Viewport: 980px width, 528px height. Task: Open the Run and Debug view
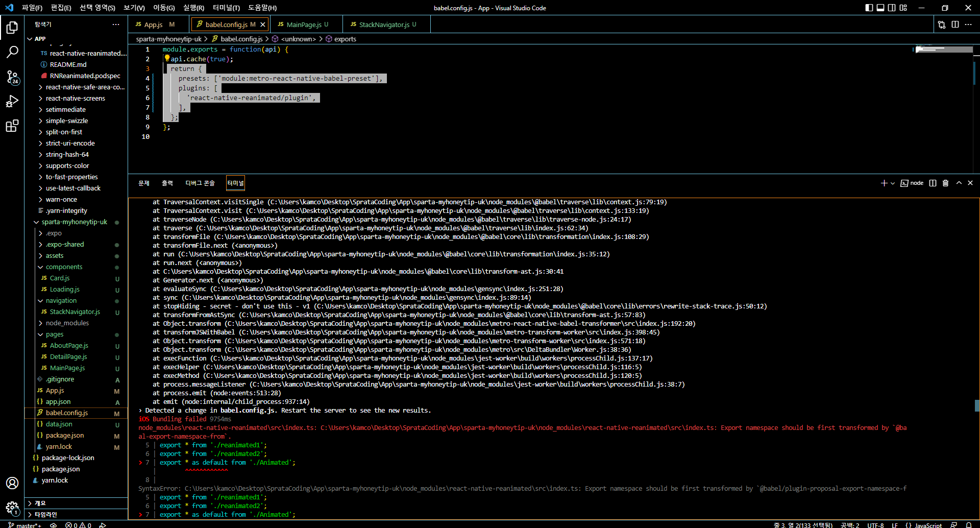coord(12,101)
